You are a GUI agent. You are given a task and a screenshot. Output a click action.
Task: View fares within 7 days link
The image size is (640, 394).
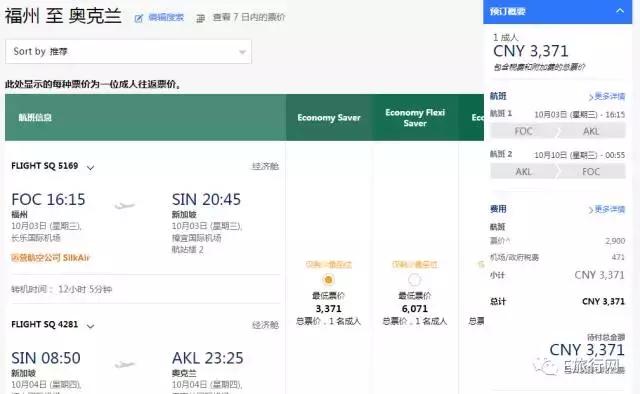pyautogui.click(x=249, y=18)
